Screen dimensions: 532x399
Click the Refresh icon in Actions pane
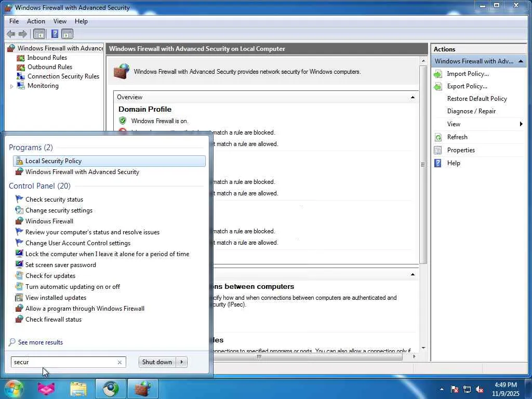pos(438,137)
